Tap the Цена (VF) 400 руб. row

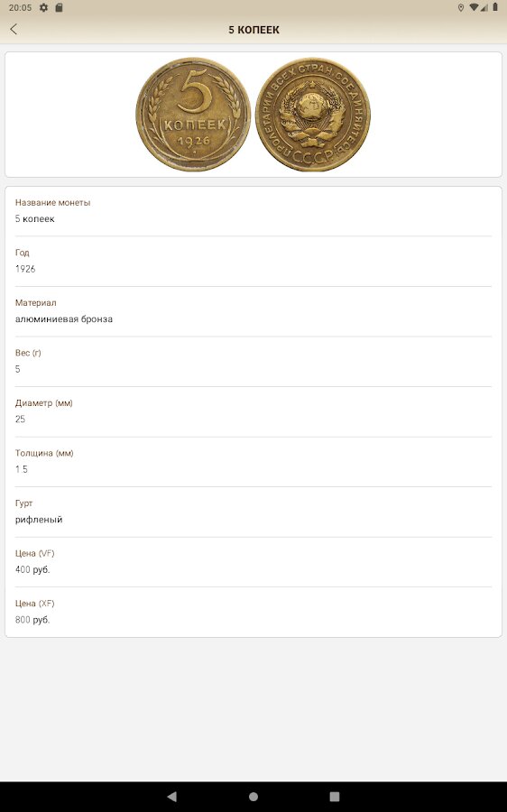point(253,562)
